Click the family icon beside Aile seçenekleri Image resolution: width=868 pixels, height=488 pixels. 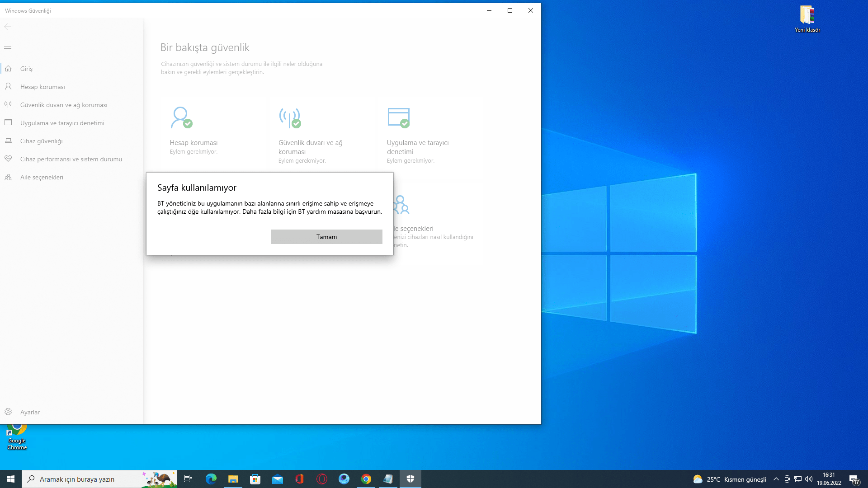coord(8,177)
